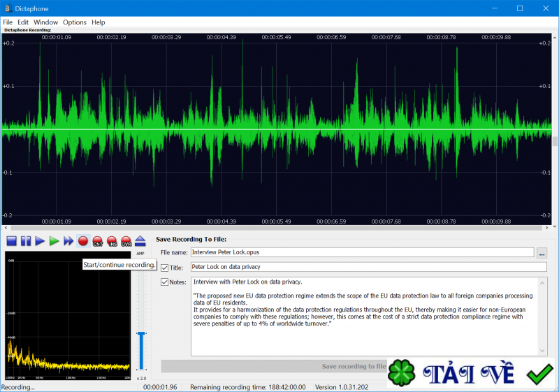
Task: Select the INS insert recording icon
Action: (112, 241)
